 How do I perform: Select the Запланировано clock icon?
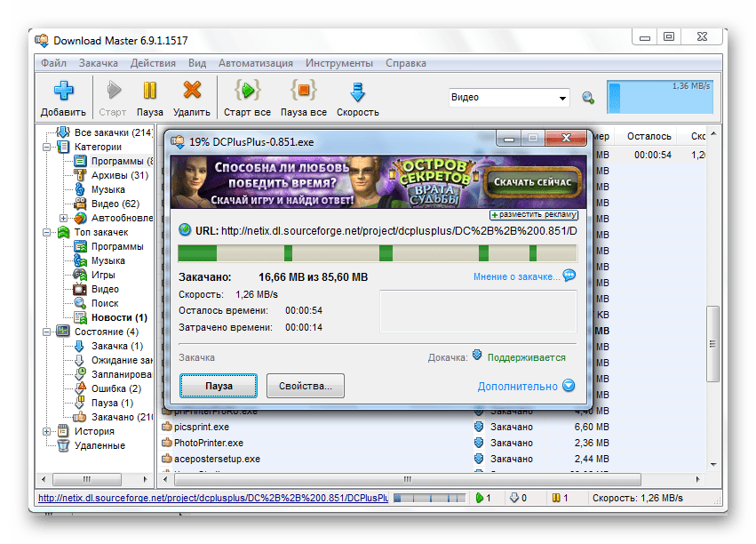tap(80, 374)
